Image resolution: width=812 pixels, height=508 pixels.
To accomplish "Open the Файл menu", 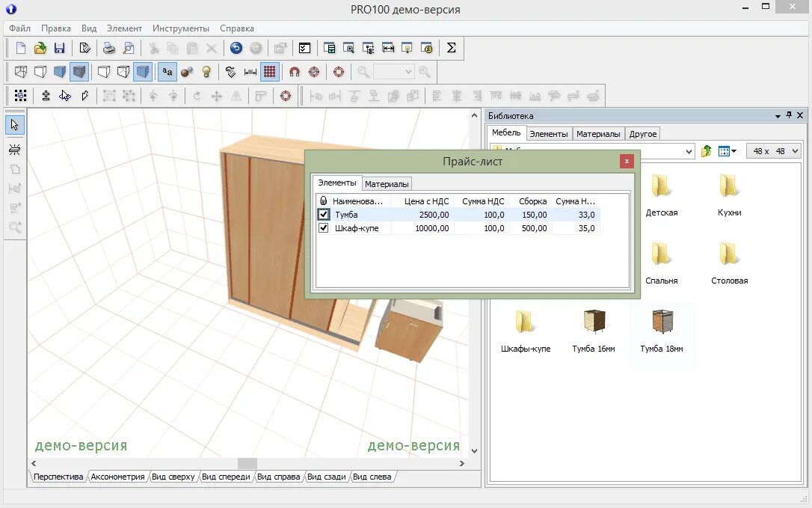I will point(19,28).
